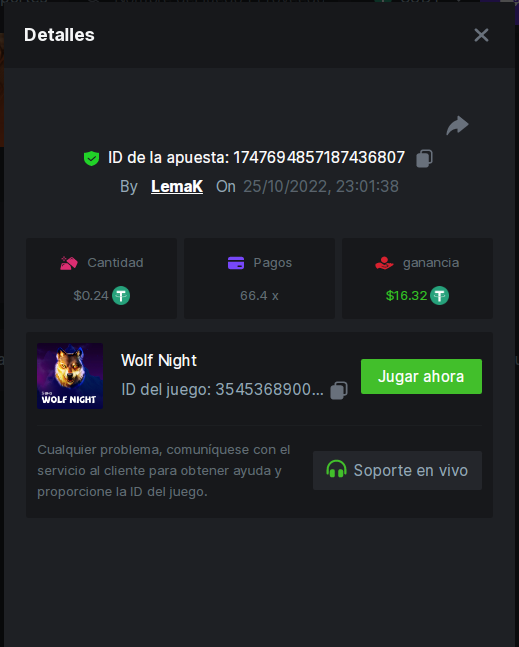Image resolution: width=519 pixels, height=647 pixels.
Task: Click the pink Cantidad icon
Action: pyautogui.click(x=68, y=263)
